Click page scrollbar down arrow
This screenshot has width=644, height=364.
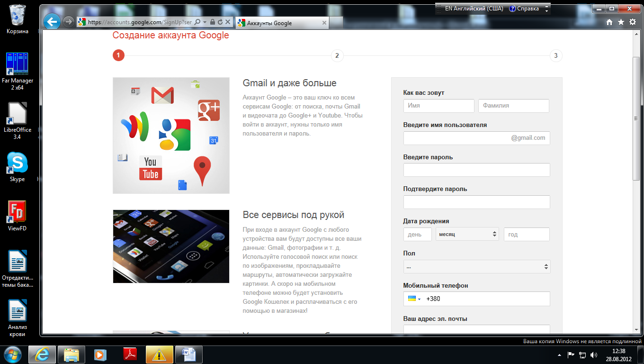pyautogui.click(x=636, y=329)
